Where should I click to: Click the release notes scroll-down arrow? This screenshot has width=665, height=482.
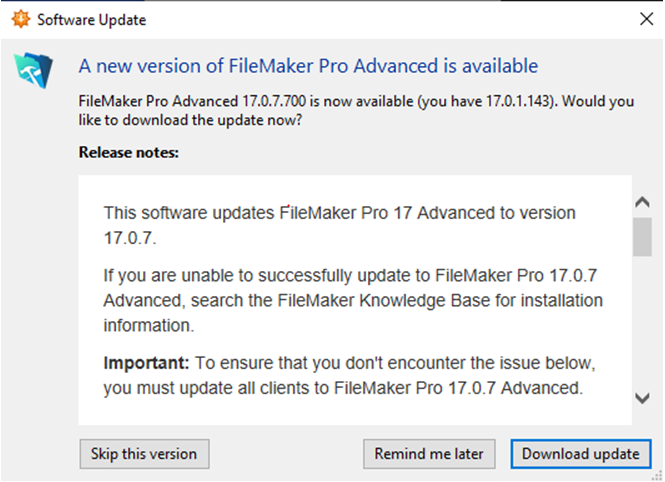(x=642, y=398)
